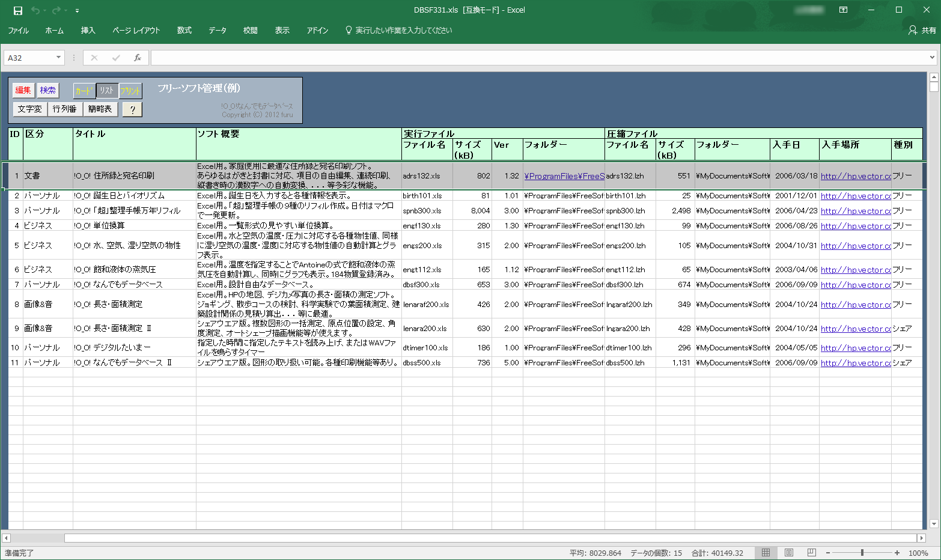Click the 入手場所 header cell
The height and width of the screenshot is (560, 941).
coord(856,150)
